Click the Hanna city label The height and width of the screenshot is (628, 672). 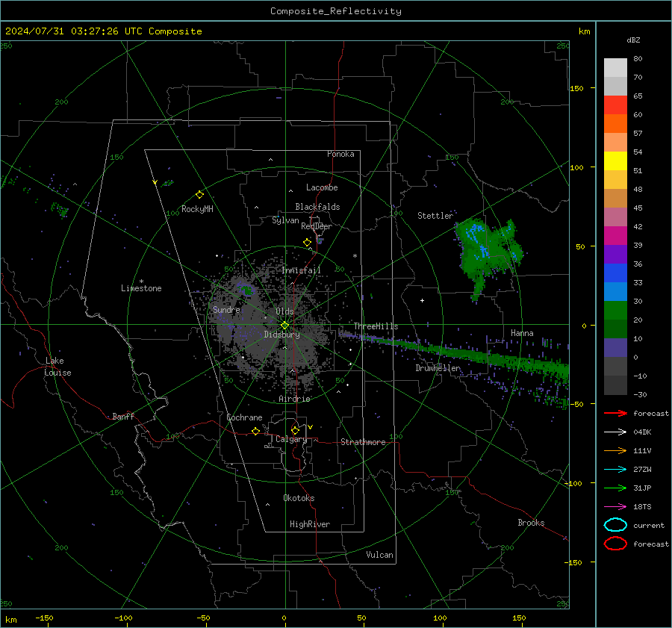(522, 333)
